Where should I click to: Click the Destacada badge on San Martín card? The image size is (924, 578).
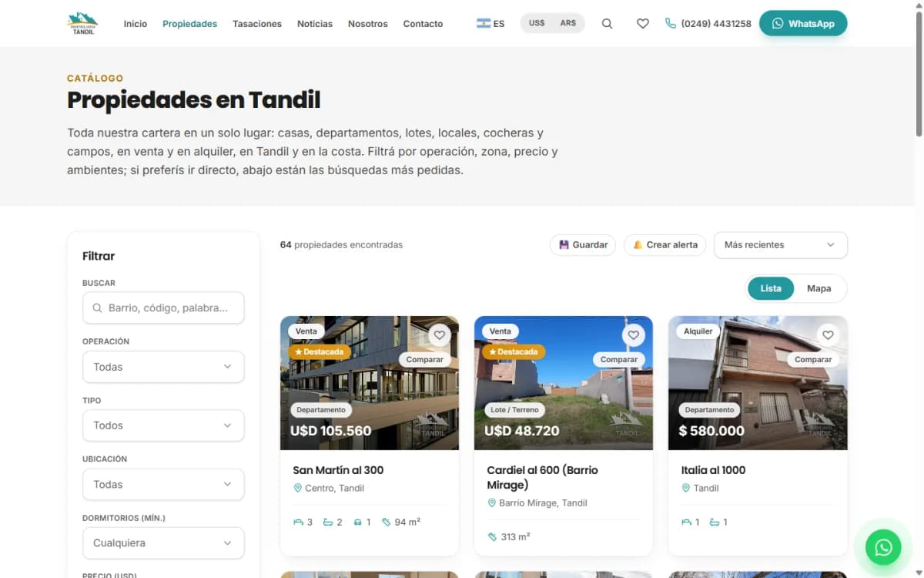[320, 351]
